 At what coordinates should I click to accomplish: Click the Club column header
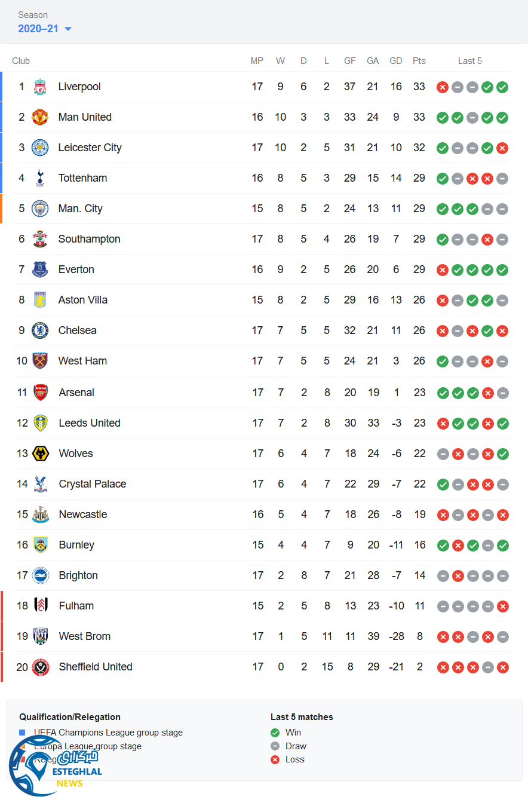click(21, 61)
